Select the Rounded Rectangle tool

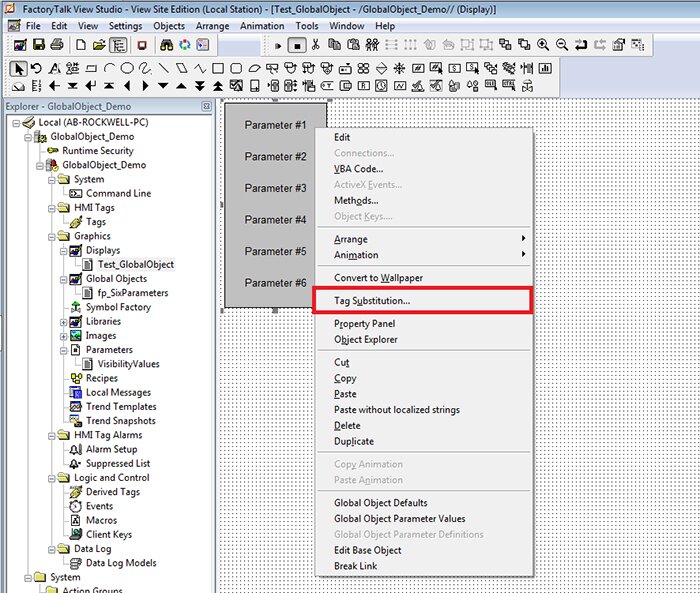[236, 68]
